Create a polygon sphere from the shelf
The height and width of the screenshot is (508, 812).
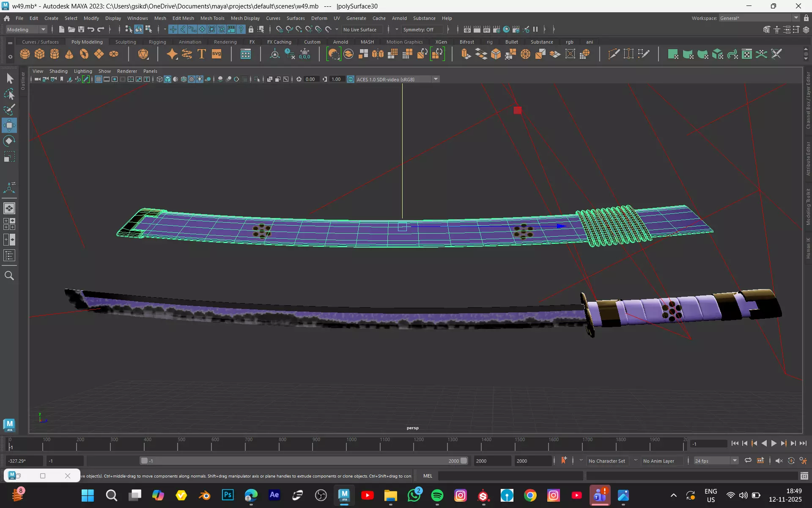(x=25, y=54)
